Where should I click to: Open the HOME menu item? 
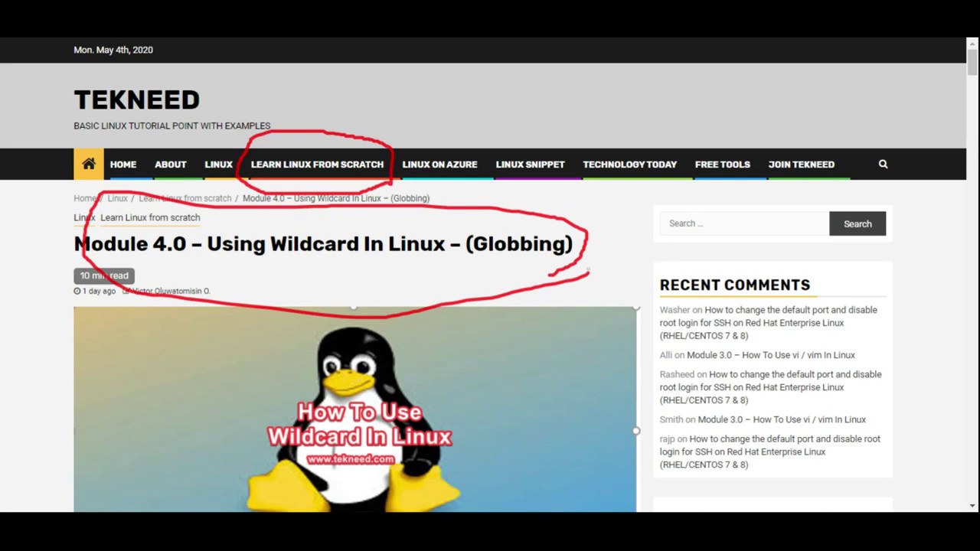pos(122,165)
